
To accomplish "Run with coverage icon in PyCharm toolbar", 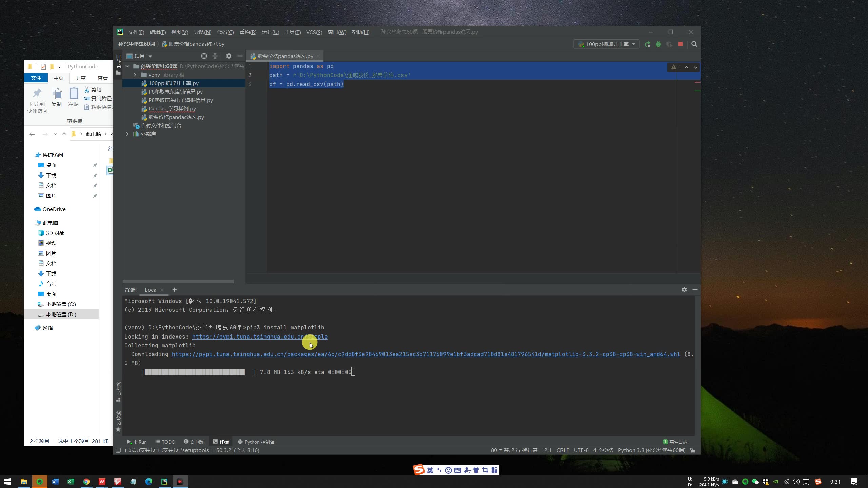I will [669, 44].
